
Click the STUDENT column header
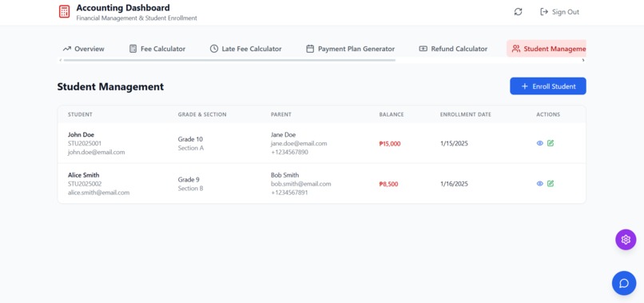click(x=80, y=114)
